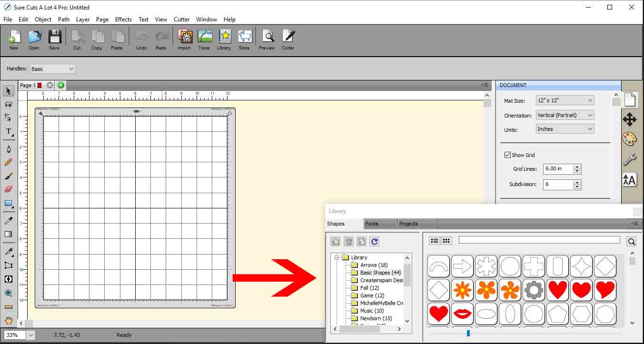Viewport: 644px width, 344px height.
Task: Switch to the Projects tab in Library
Action: coord(416,224)
